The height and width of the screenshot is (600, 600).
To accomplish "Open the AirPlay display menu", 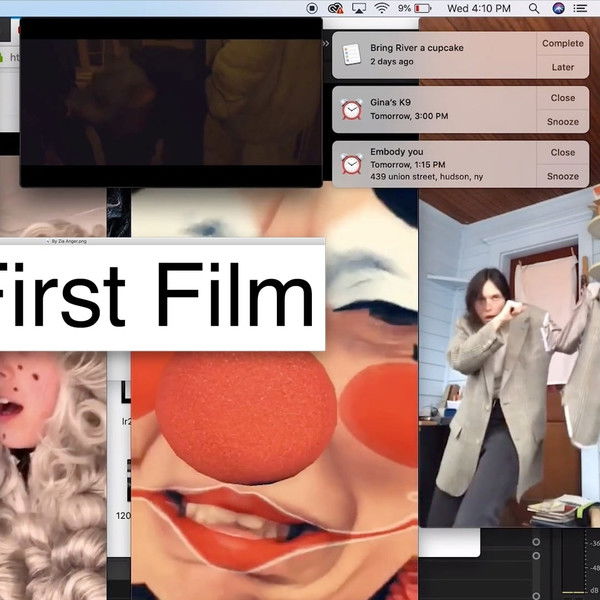I will (358, 8).
